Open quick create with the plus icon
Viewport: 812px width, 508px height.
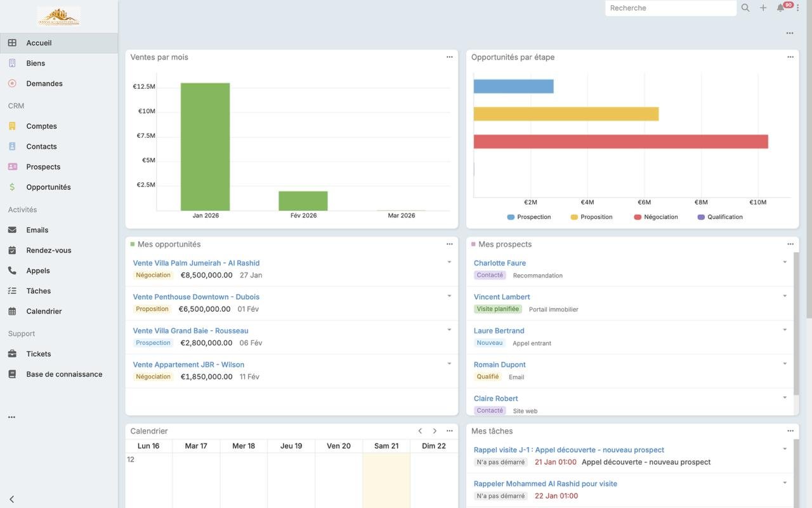coord(763,8)
